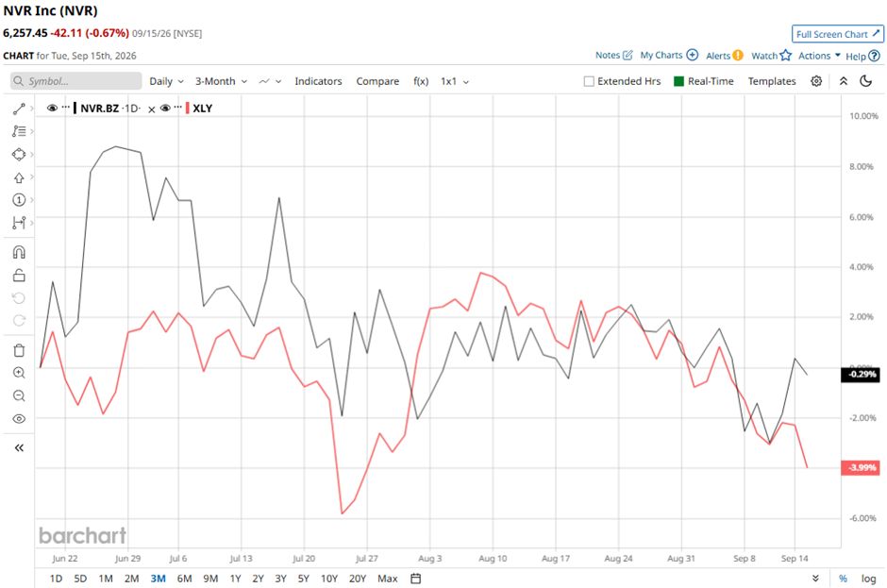Delete drawings with the trash icon
The width and height of the screenshot is (887, 588).
tap(19, 350)
